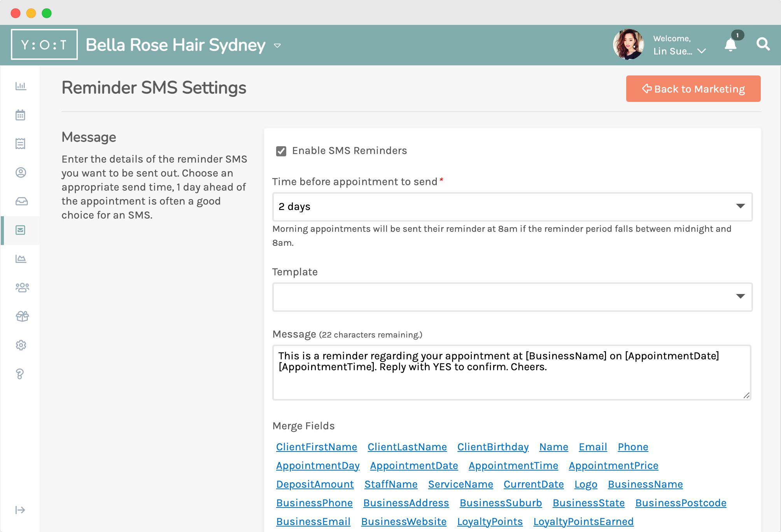Image resolution: width=781 pixels, height=532 pixels.
Task: Insert BusinessPhone merge field
Action: click(x=314, y=503)
